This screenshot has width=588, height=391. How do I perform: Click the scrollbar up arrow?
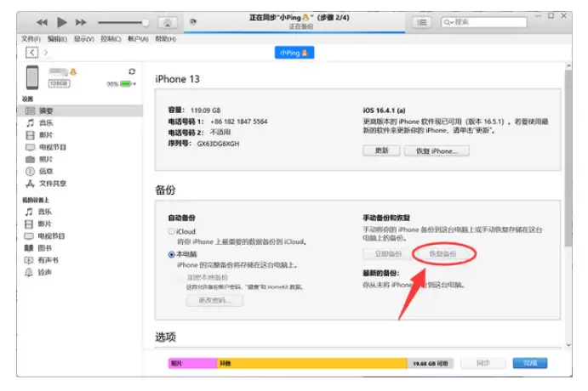click(x=569, y=66)
